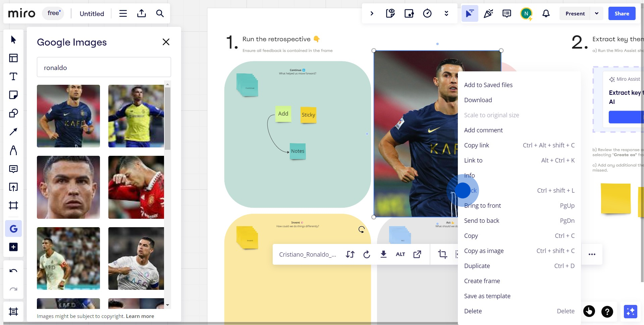The height and width of the screenshot is (325, 644).
Task: Select the Sticky note tool
Action: (13, 95)
